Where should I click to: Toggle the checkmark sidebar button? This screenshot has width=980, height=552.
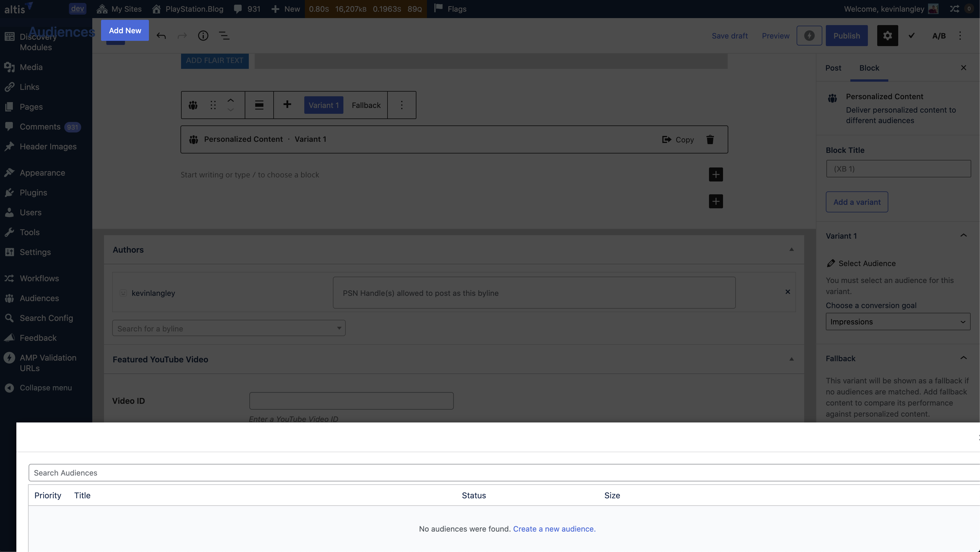click(911, 36)
